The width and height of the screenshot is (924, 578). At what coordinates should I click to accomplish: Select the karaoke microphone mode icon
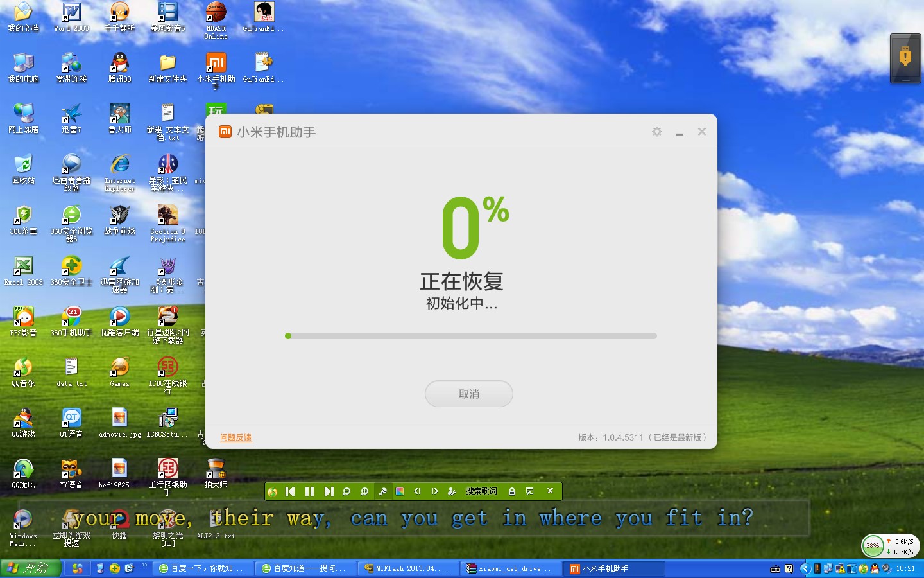383,491
